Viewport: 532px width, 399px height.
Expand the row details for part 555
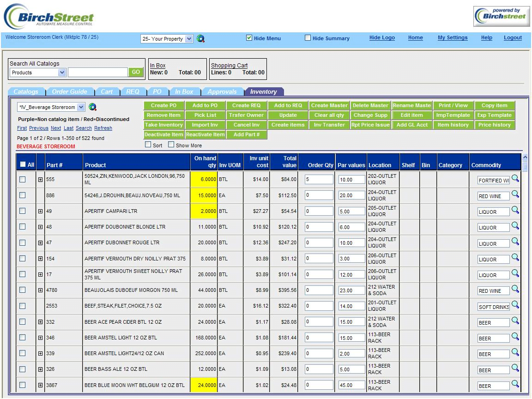point(40,179)
